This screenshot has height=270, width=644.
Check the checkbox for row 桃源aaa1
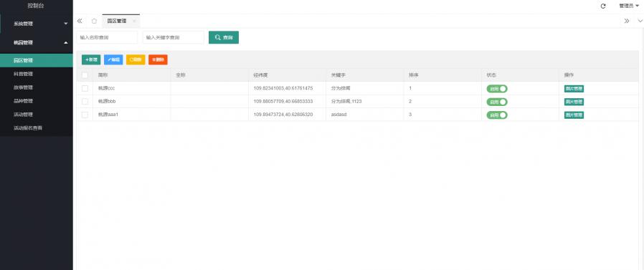(x=85, y=115)
